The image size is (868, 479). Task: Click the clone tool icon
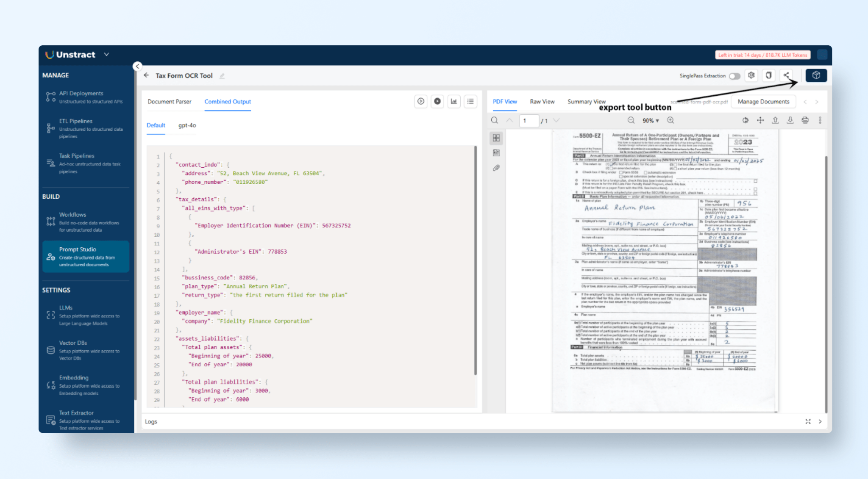pyautogui.click(x=768, y=75)
